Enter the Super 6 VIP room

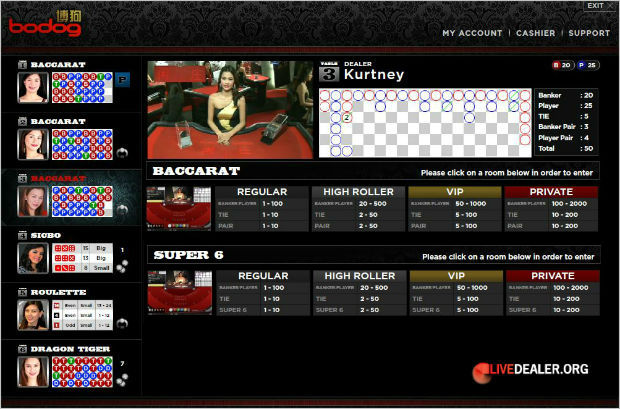pyautogui.click(x=456, y=293)
